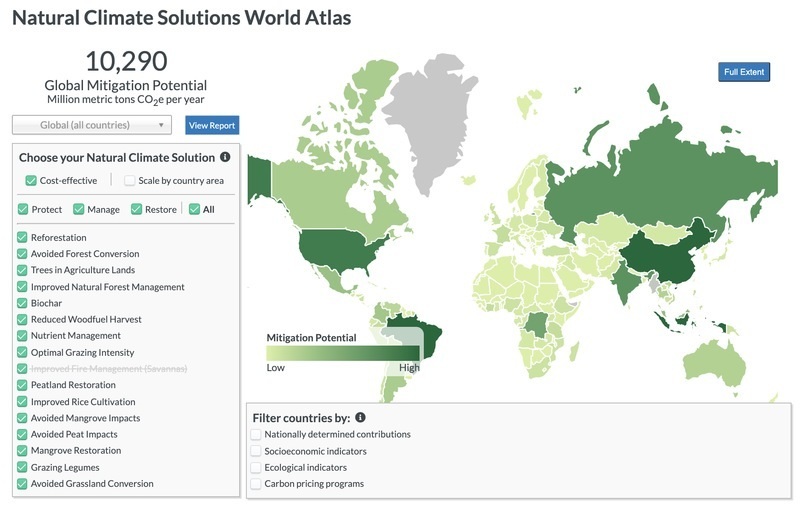Toggle the All checkbox
The height and width of the screenshot is (509, 800).
click(194, 209)
